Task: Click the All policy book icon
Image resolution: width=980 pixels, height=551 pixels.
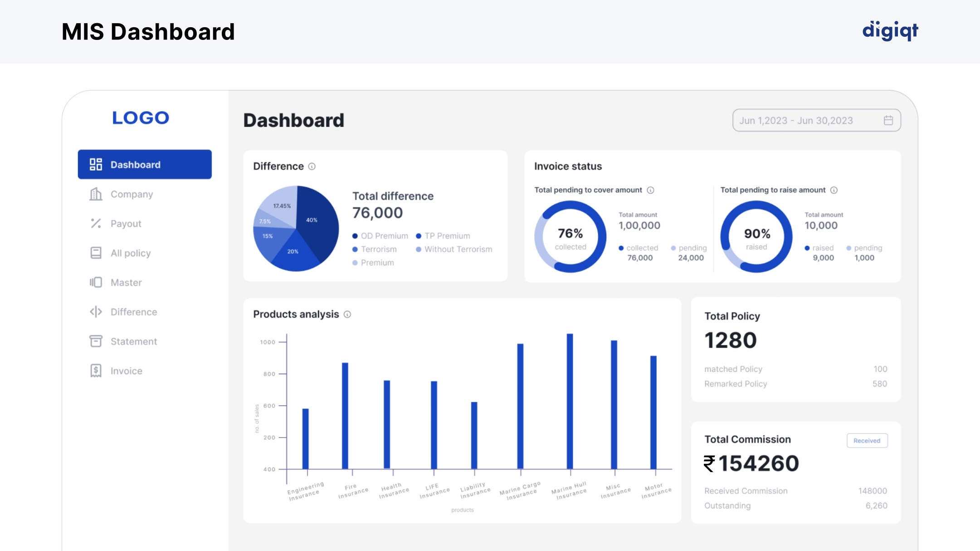Action: (96, 253)
